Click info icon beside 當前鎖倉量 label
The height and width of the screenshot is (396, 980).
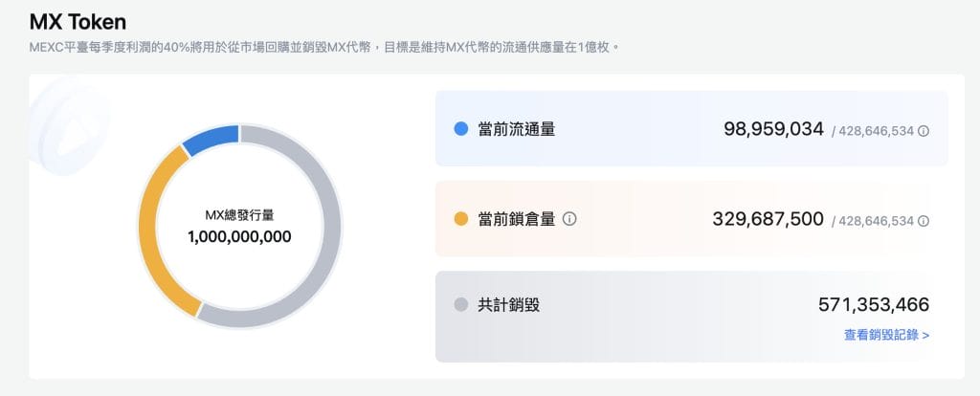tap(569, 219)
